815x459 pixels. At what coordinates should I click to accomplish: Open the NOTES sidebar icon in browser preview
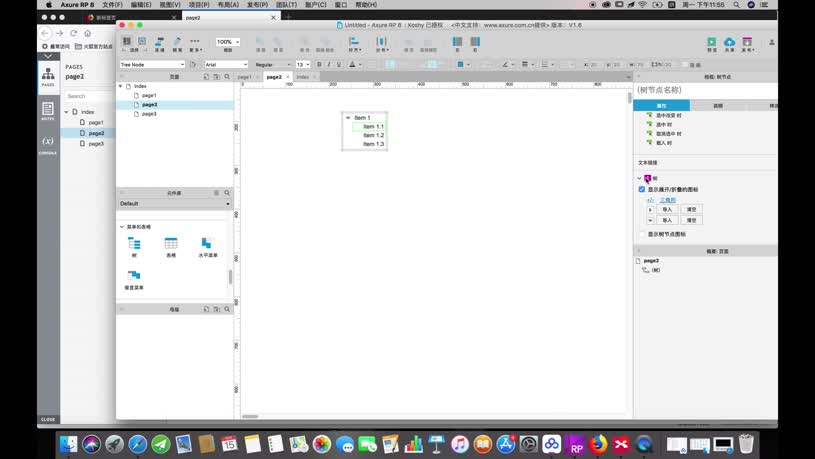point(48,111)
